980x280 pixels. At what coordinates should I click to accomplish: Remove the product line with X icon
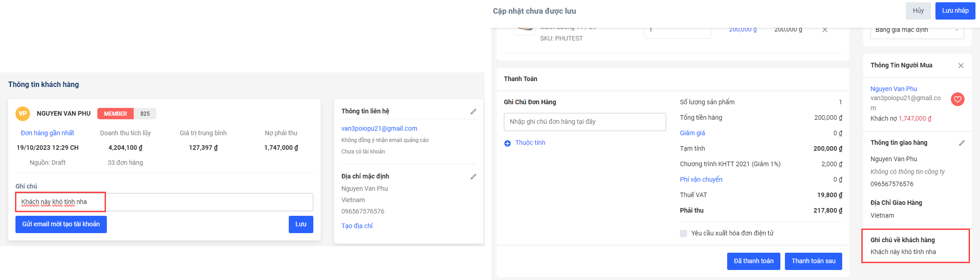coord(824,30)
